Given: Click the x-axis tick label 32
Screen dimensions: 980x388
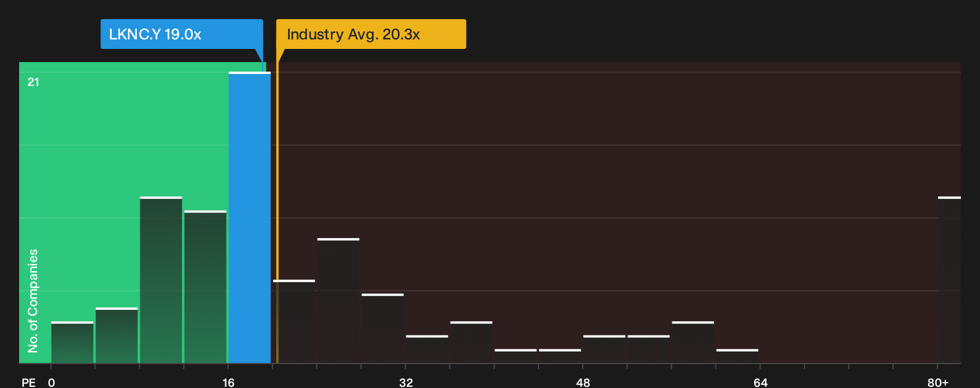Looking at the screenshot, I should (406, 382).
